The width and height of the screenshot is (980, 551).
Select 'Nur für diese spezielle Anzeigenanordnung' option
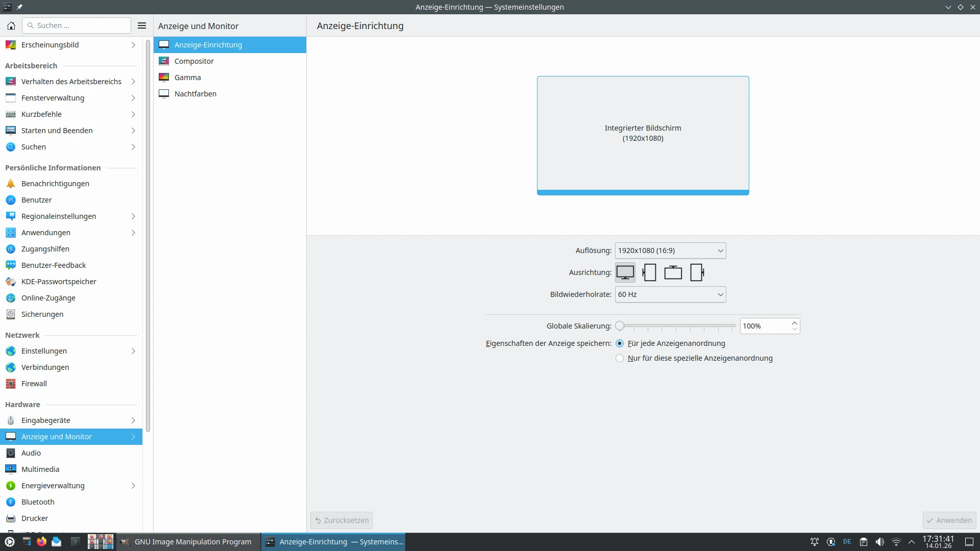620,358
